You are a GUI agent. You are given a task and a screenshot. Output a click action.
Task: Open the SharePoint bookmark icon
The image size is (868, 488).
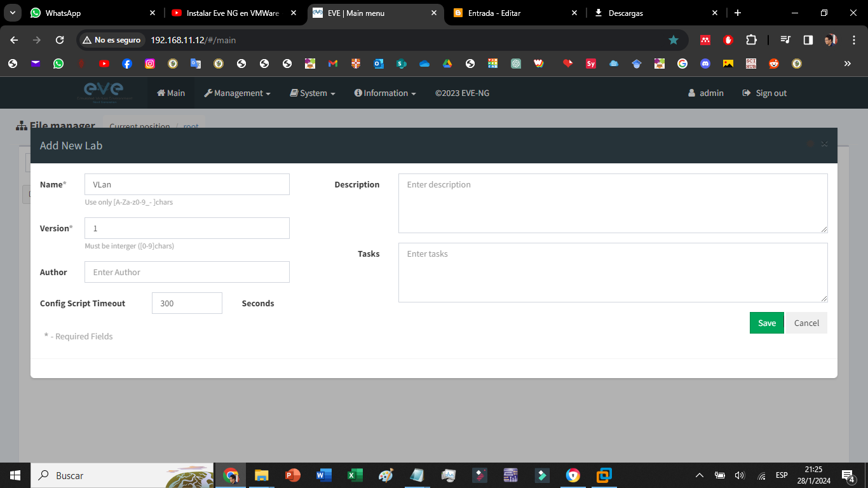(x=402, y=64)
